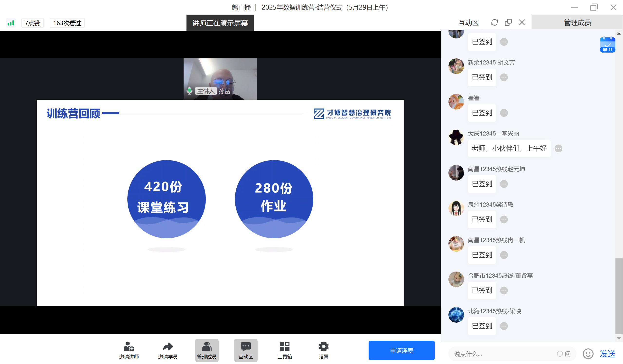Select the 管理成员 member icon in bottom toolbar
Viewport: 623px width, 364px height.
(x=207, y=347)
